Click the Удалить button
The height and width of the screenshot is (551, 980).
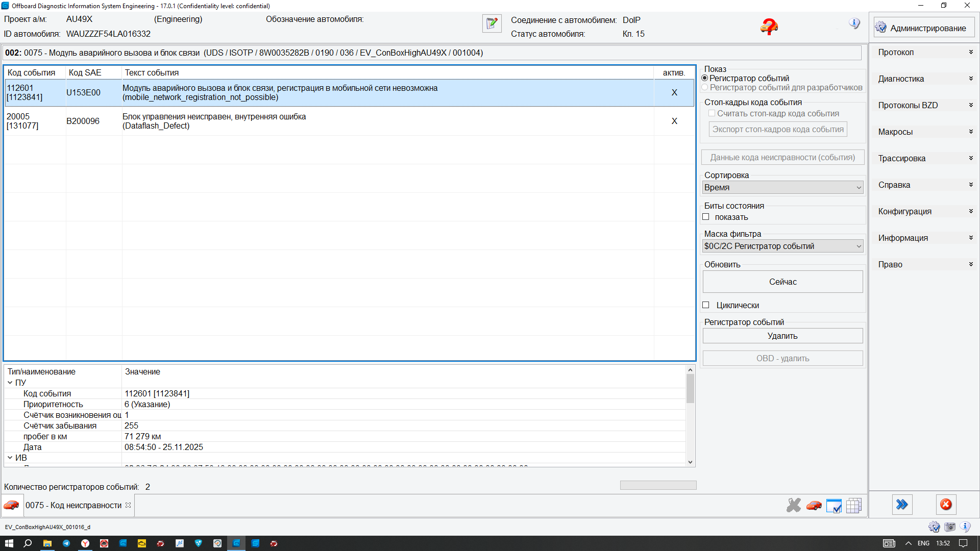click(x=782, y=336)
